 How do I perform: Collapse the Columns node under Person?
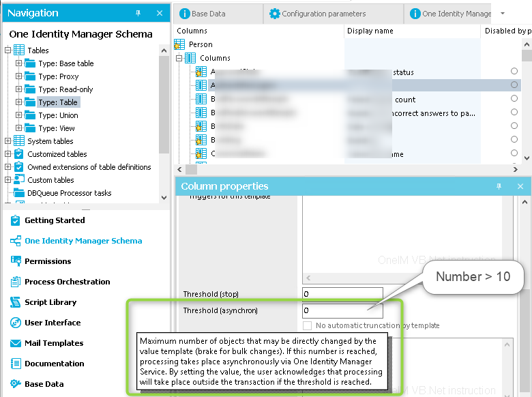pyautogui.click(x=179, y=59)
